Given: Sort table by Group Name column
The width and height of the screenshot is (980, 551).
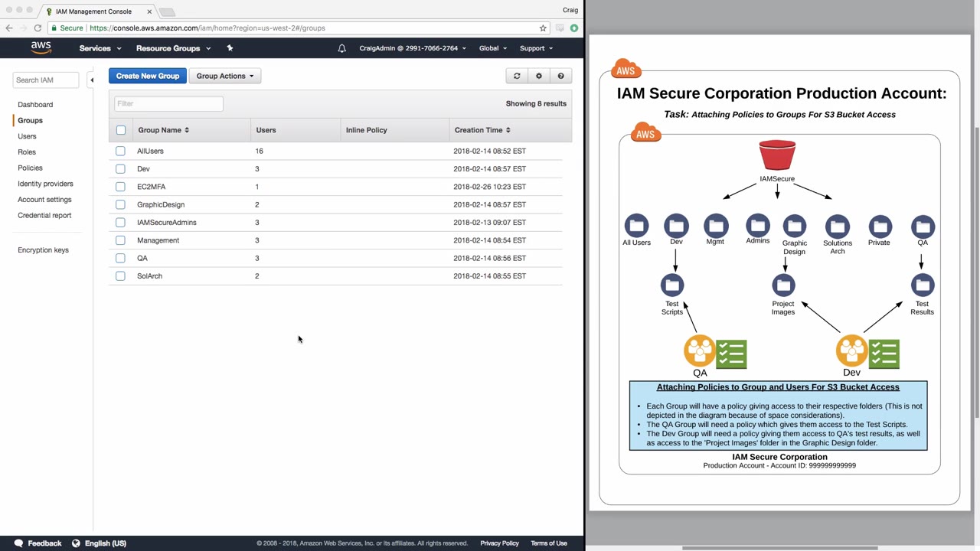Looking at the screenshot, I should [x=163, y=130].
